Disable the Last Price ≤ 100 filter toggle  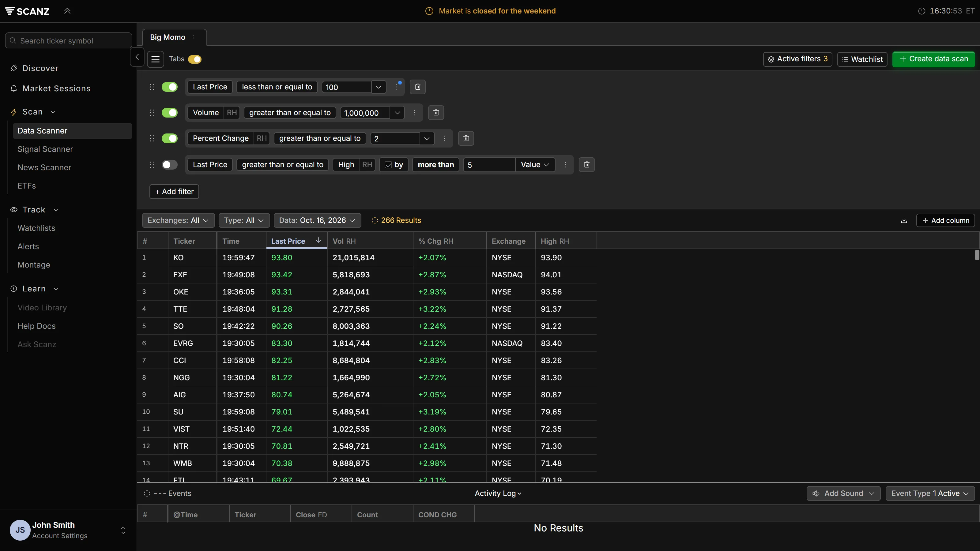(x=170, y=87)
